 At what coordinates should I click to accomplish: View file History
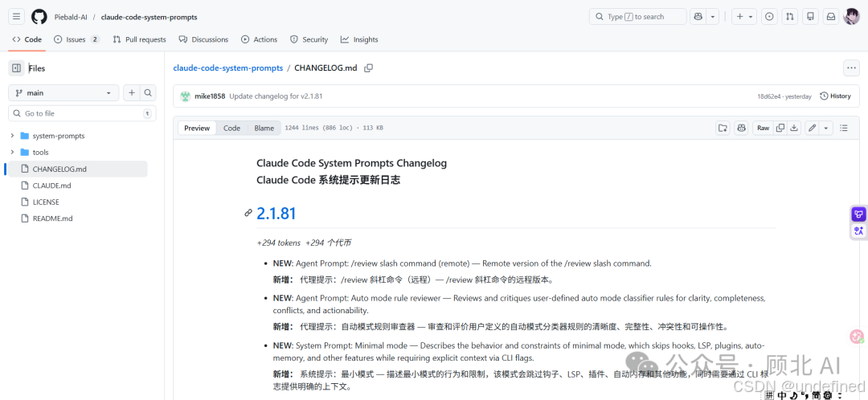coord(835,96)
